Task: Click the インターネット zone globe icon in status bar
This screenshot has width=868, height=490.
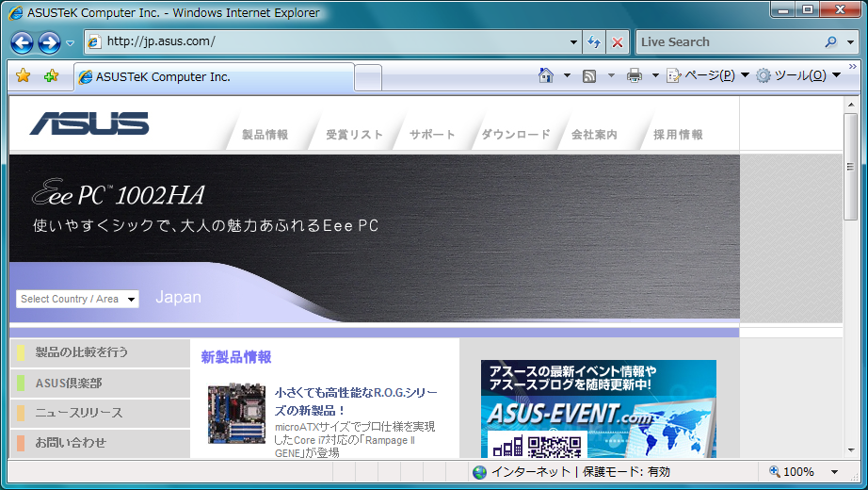Action: point(479,472)
